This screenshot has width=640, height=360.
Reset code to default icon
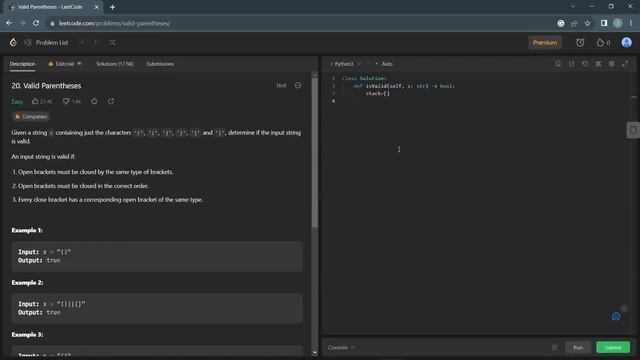point(585,64)
